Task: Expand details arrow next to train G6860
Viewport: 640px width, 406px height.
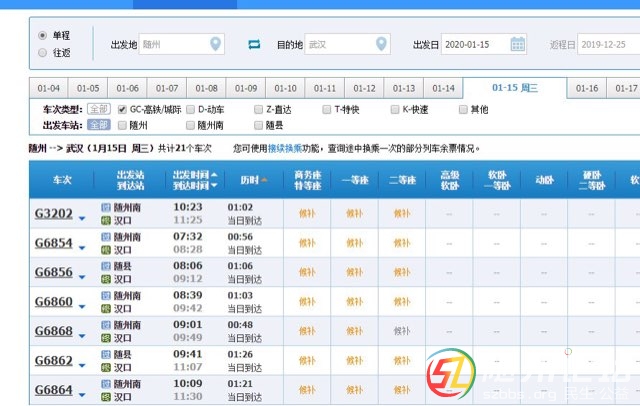Action: [x=82, y=305]
